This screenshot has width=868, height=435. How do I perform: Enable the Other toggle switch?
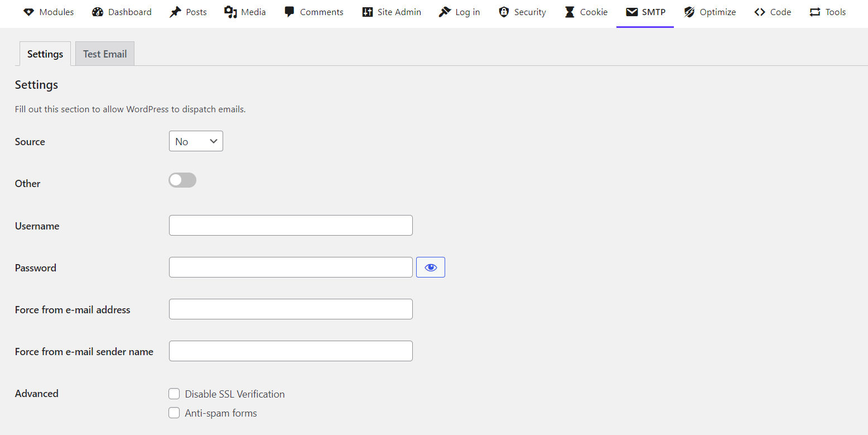click(x=182, y=180)
